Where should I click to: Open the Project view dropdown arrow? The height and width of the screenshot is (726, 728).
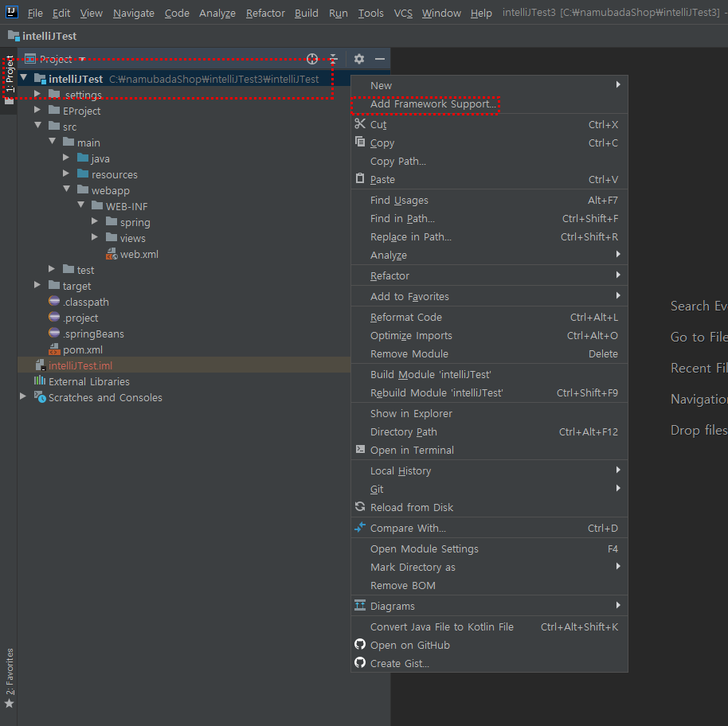[x=82, y=60]
